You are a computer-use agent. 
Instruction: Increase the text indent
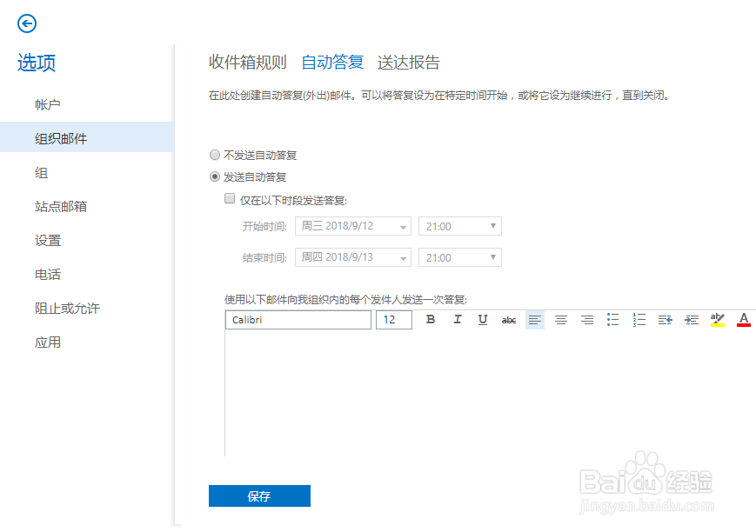pos(691,320)
